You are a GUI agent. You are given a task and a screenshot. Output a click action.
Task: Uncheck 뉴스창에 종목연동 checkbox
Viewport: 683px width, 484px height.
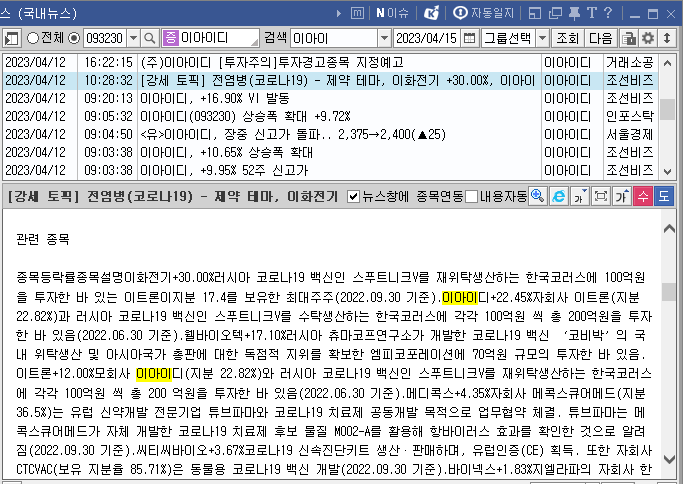[x=353, y=197]
